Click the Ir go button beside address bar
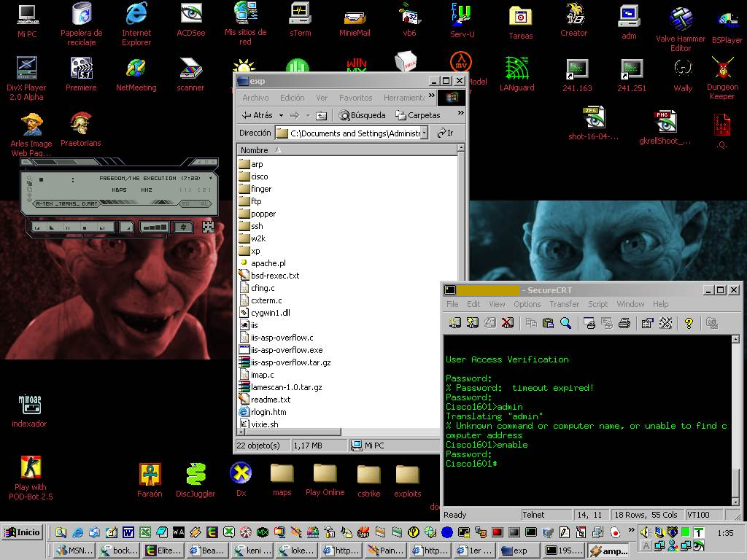The height and width of the screenshot is (560, 747). coord(445,133)
